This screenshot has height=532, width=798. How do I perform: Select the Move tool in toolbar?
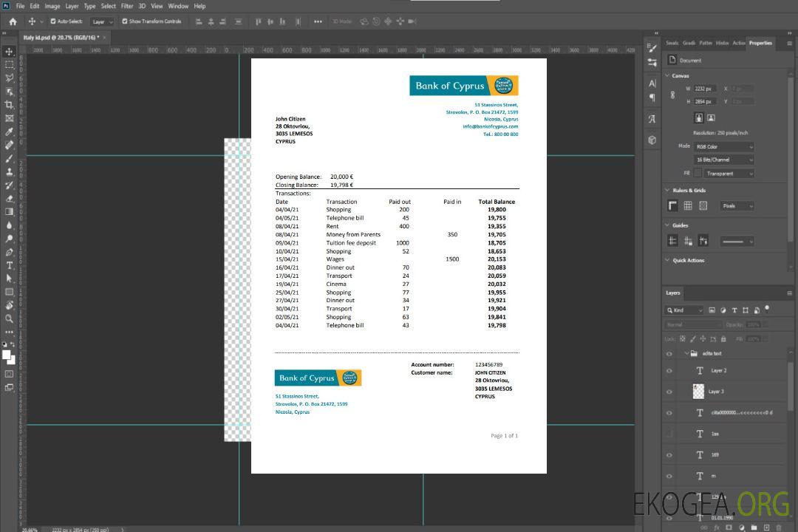tap(10, 52)
